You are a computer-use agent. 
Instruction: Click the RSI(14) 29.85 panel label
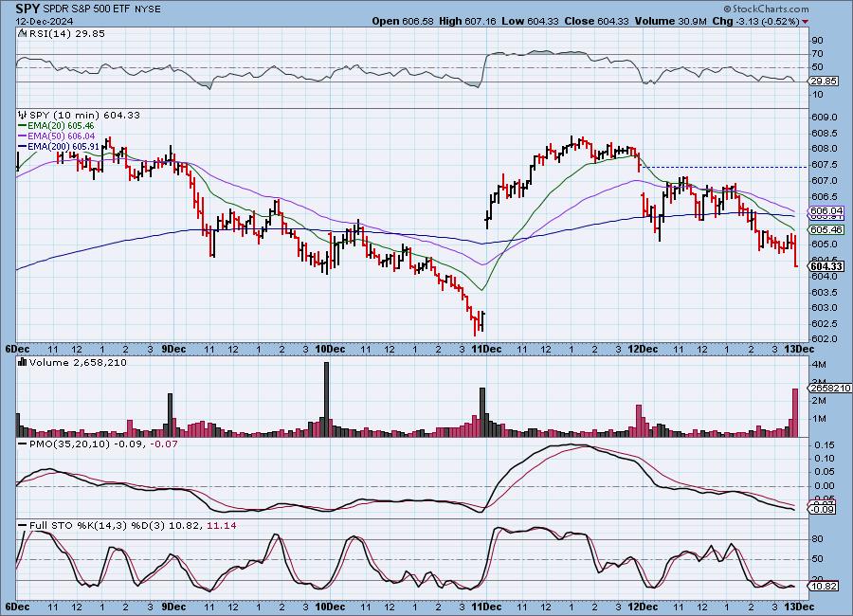67,34
